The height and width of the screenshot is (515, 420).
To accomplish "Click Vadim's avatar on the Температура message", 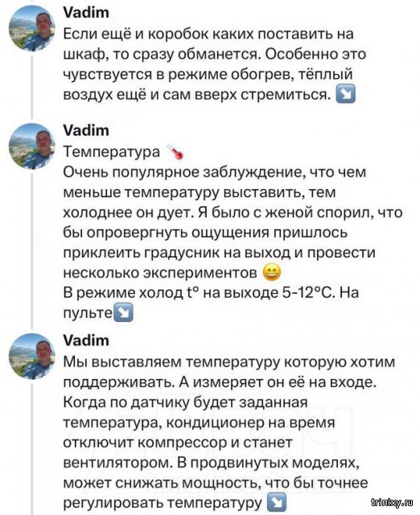I will [31, 146].
